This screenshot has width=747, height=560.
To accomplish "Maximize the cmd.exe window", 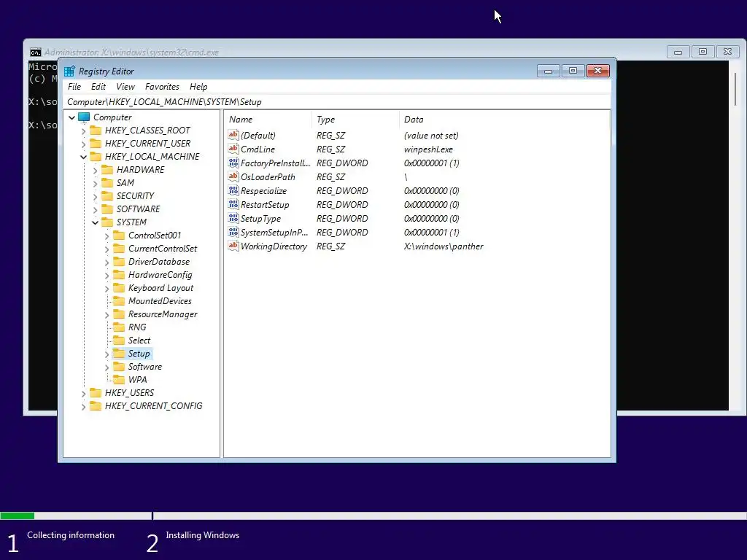I will click(703, 52).
